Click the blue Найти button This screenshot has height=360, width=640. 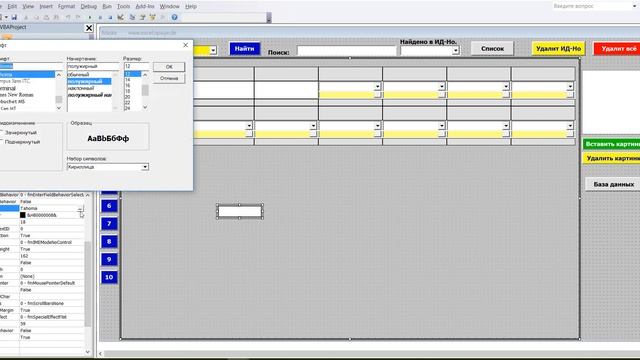(244, 49)
